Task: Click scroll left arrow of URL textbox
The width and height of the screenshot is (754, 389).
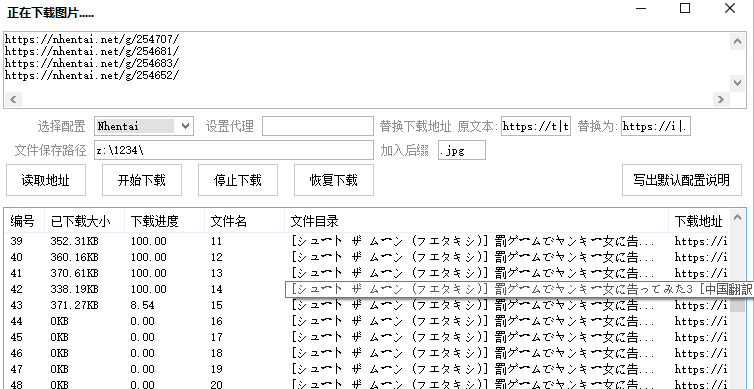Action: tap(13, 100)
